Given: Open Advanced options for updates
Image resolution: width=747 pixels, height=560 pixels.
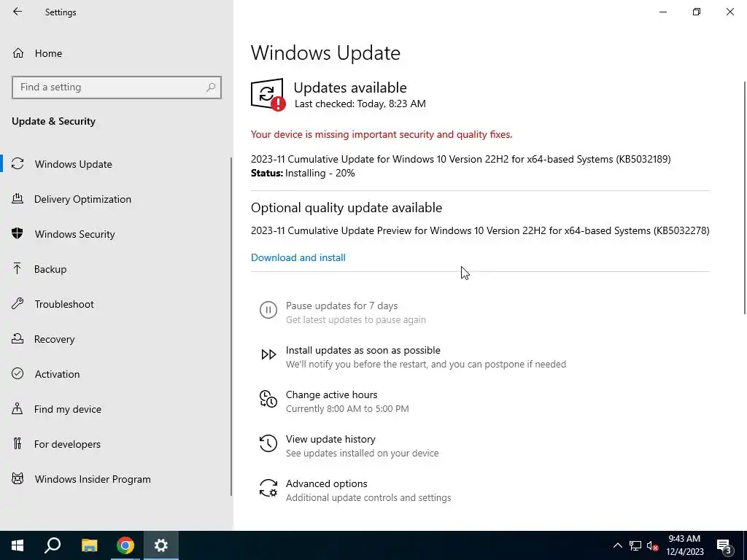Looking at the screenshot, I should coord(326,483).
